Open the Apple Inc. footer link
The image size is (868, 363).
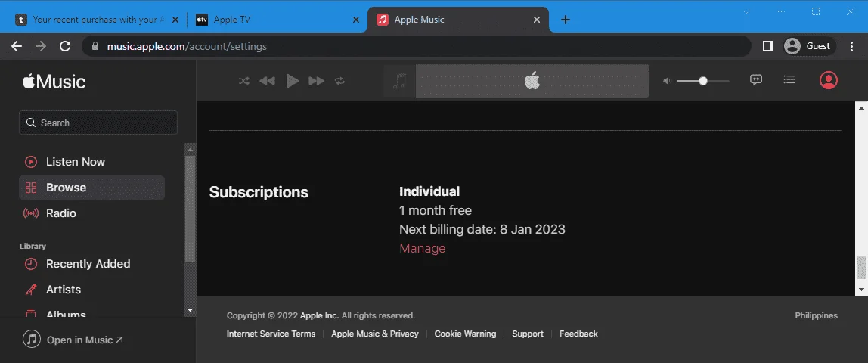[319, 315]
